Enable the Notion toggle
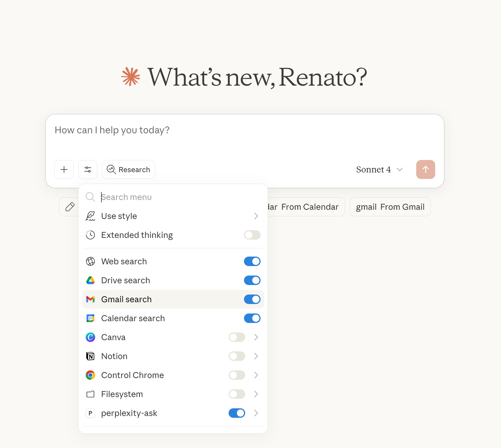Viewport: 501px width, 448px height. tap(237, 356)
